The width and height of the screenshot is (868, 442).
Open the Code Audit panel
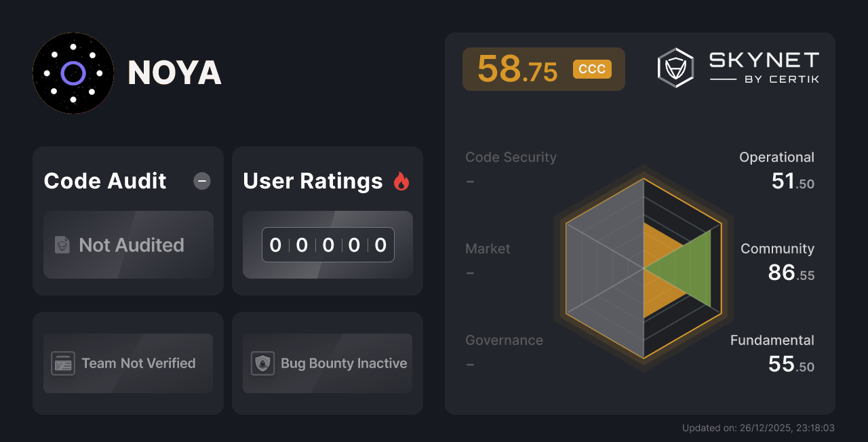tap(104, 181)
